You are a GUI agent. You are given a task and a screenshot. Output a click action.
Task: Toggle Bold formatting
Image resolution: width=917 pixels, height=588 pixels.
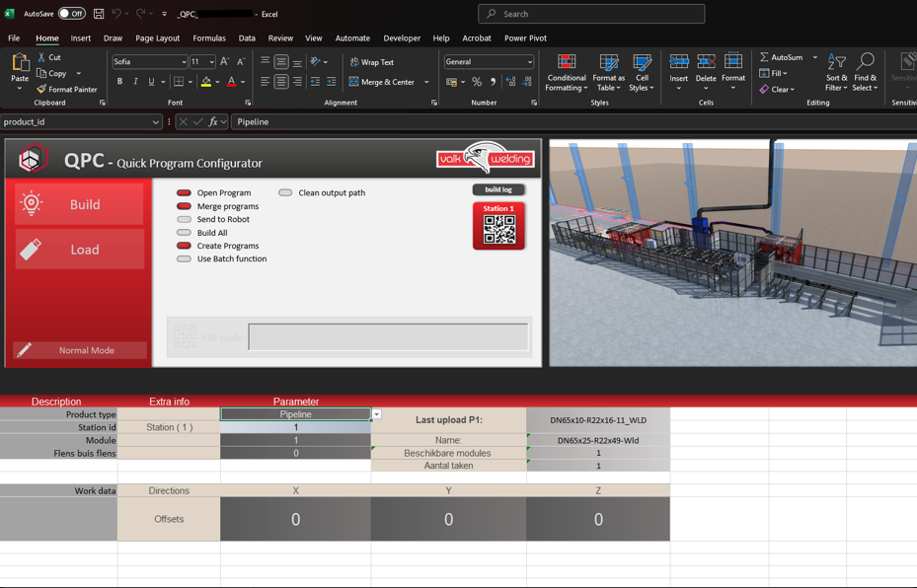click(119, 82)
